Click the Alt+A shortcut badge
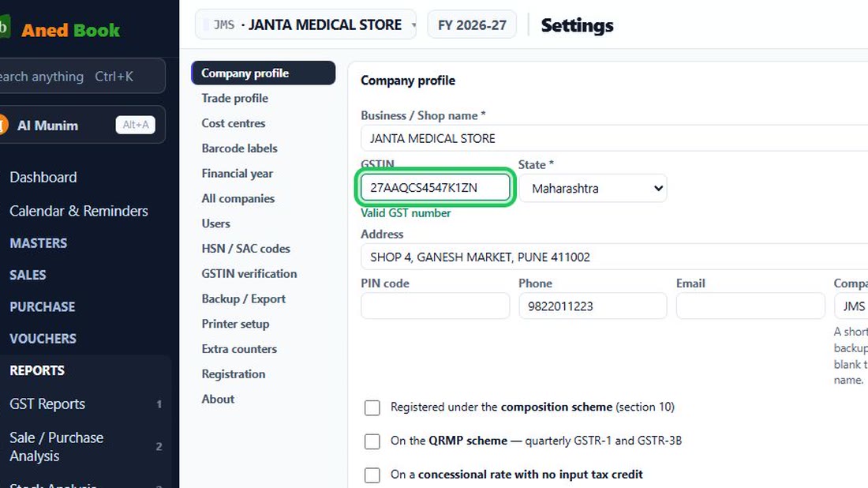868x488 pixels. 136,125
